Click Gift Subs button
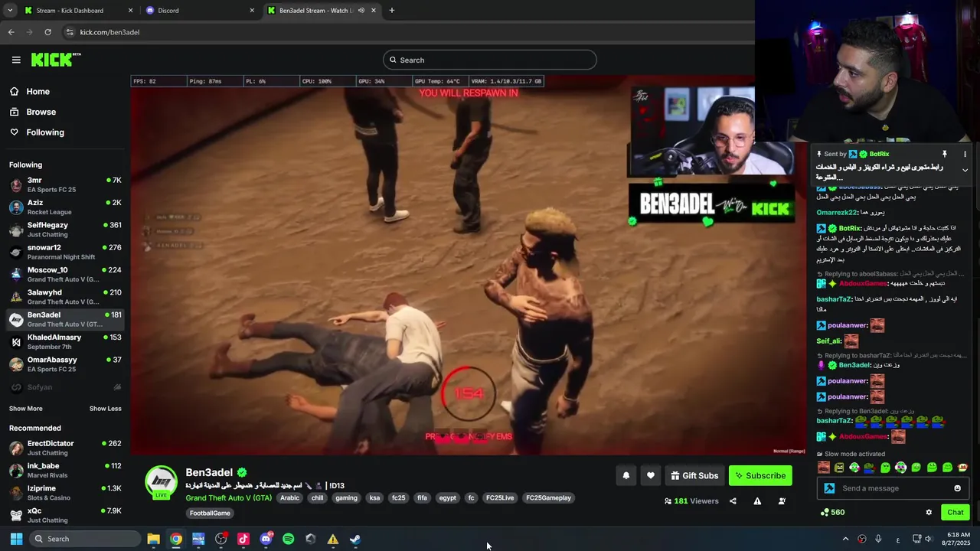 [x=694, y=475]
